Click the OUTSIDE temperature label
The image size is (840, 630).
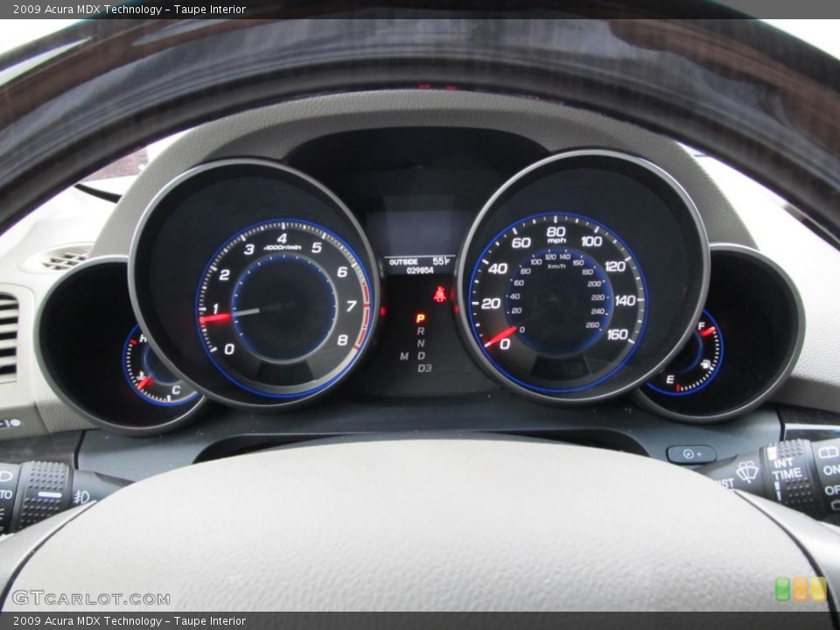[x=403, y=262]
